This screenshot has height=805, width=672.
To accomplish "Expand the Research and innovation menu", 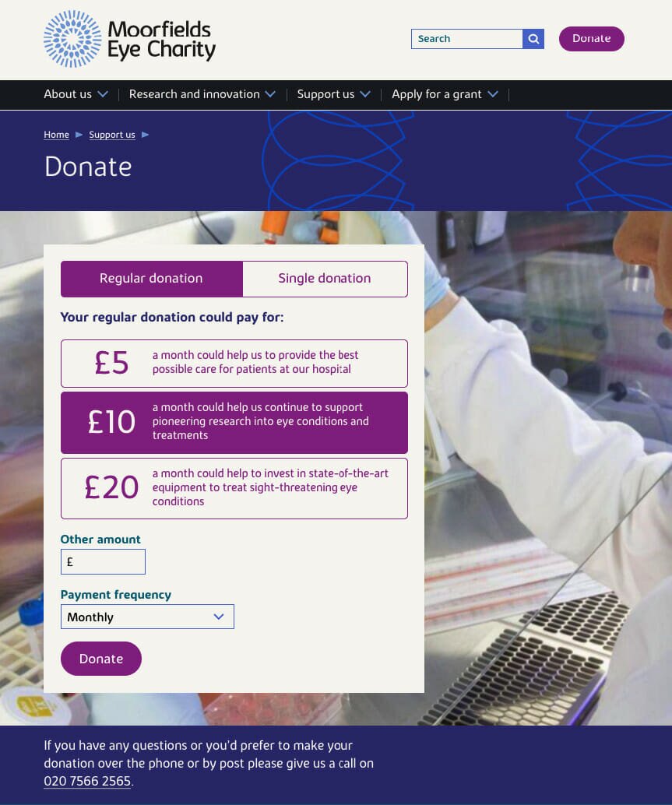I will pos(202,94).
